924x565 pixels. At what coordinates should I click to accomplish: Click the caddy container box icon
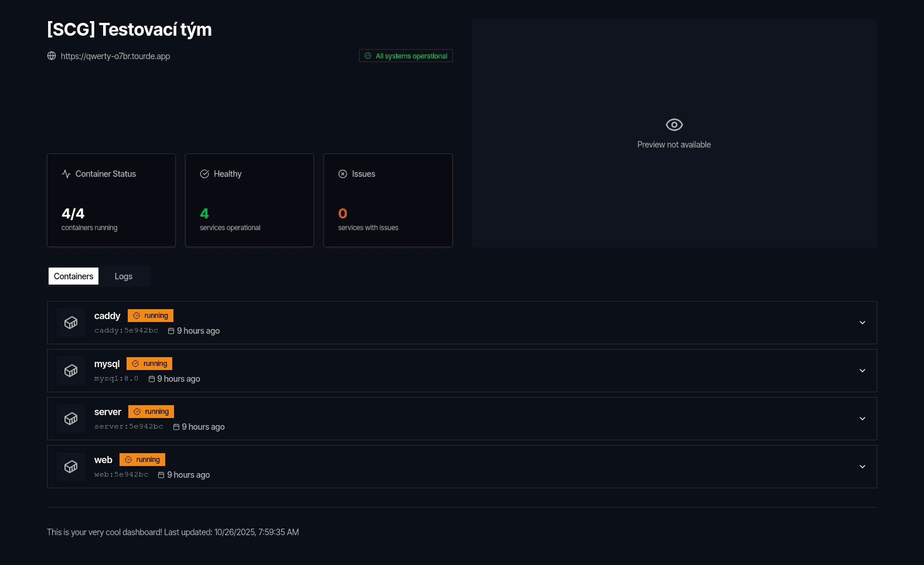71,323
